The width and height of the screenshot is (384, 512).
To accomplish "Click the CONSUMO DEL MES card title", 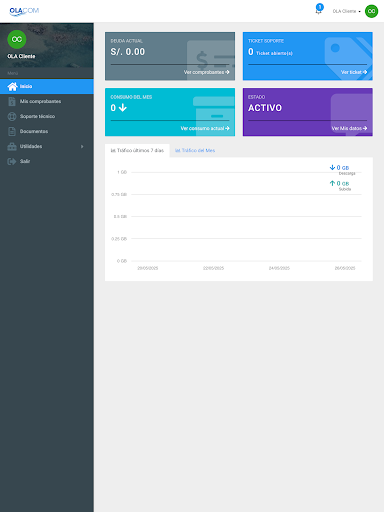I will 131,97.
